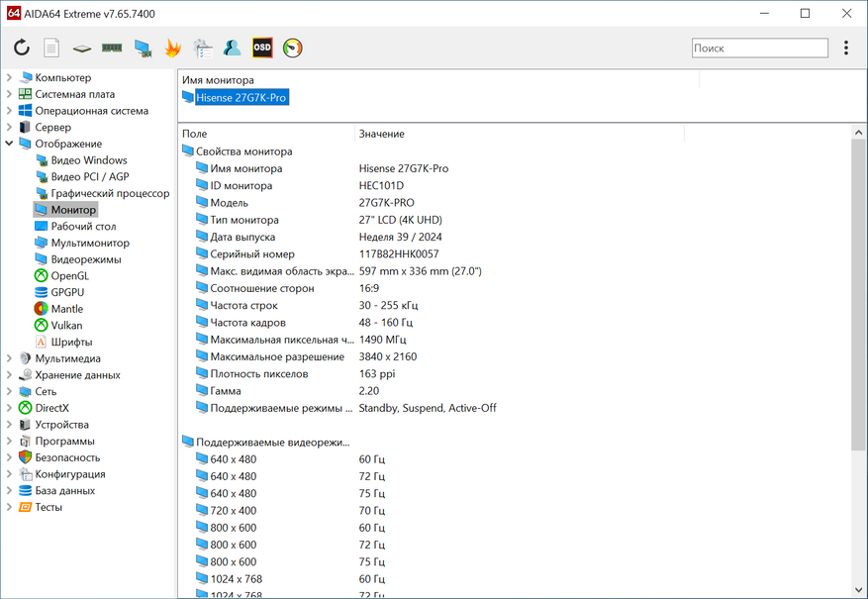
Task: Expand the DirectX tree node
Action: [9, 408]
